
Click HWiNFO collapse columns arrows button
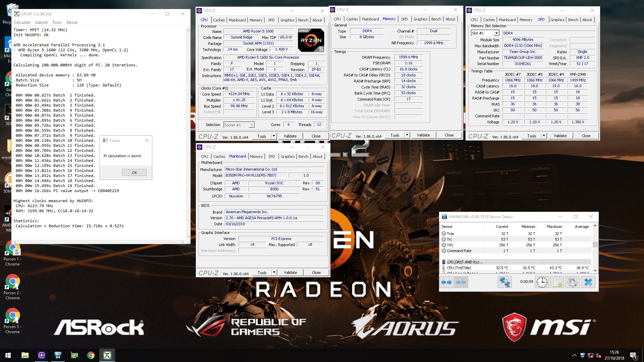pos(461,282)
